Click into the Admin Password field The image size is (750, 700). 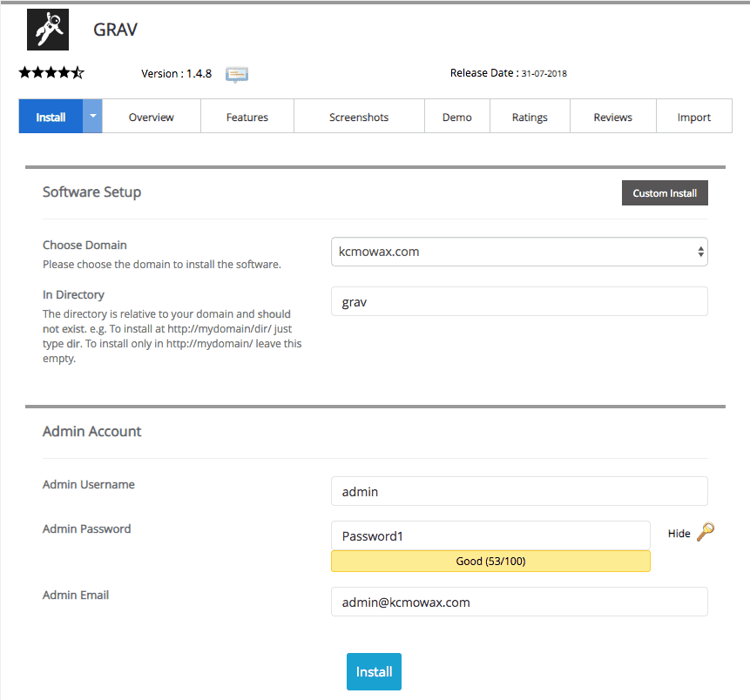pyautogui.click(x=490, y=535)
